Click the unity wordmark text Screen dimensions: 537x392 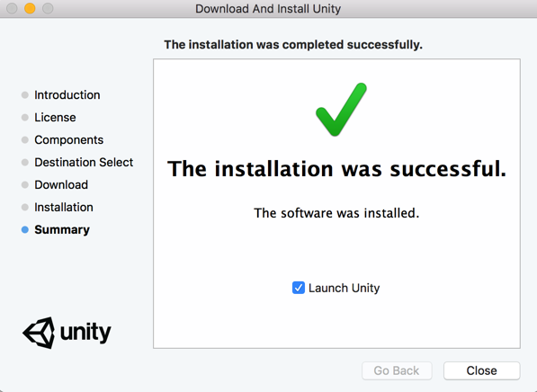[x=85, y=332]
